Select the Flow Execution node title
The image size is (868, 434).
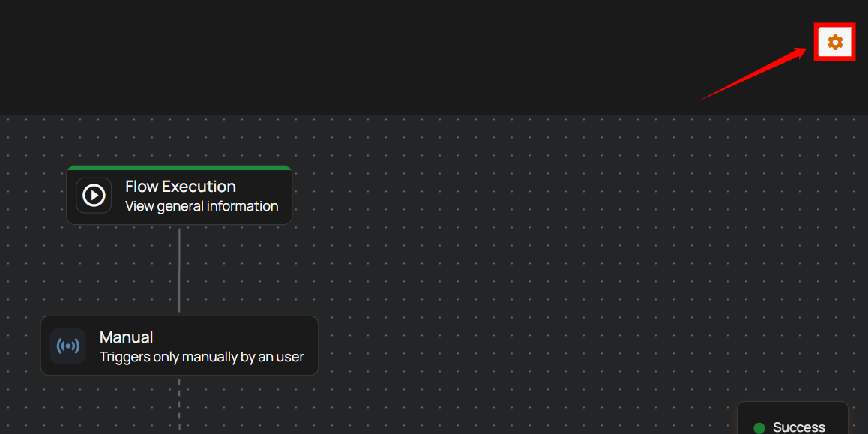point(180,187)
